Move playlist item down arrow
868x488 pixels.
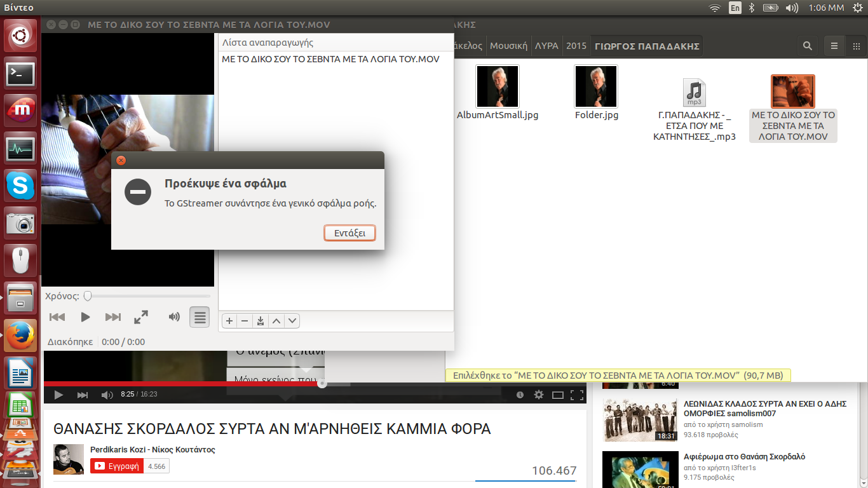pos(292,321)
